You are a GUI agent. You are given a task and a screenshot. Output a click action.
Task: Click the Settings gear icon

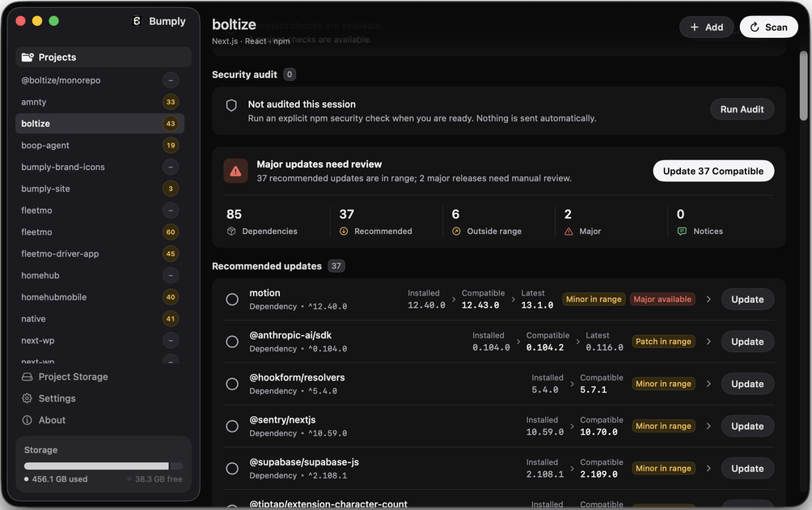point(27,398)
